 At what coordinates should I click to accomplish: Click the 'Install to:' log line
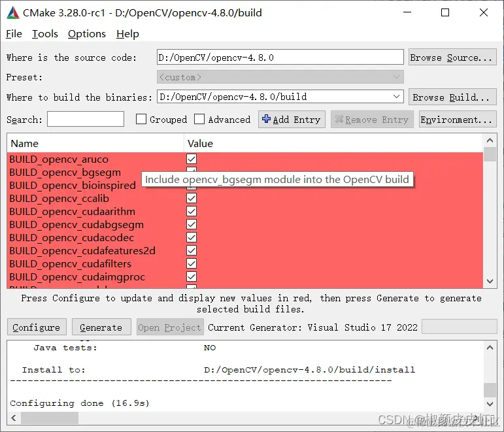218,370
